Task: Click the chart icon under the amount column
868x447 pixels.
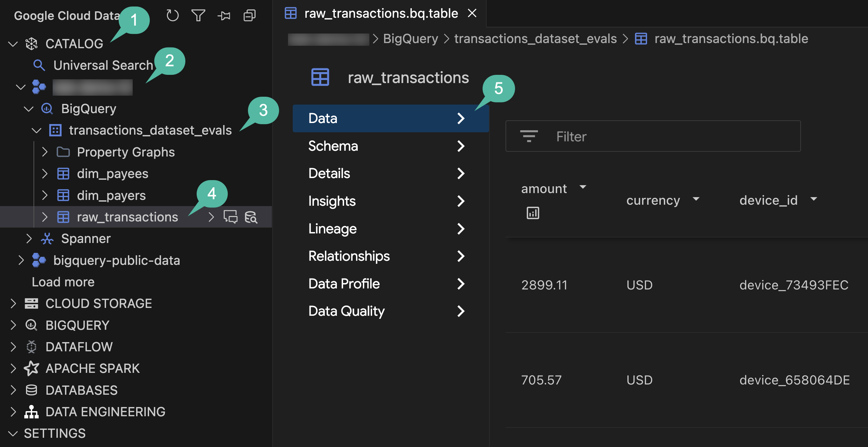Action: coord(532,213)
